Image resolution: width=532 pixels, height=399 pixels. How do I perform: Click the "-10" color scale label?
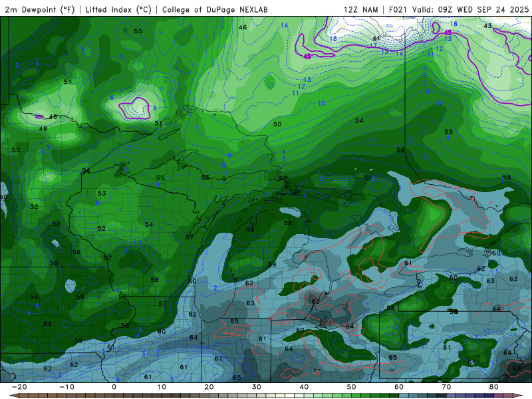click(66, 387)
